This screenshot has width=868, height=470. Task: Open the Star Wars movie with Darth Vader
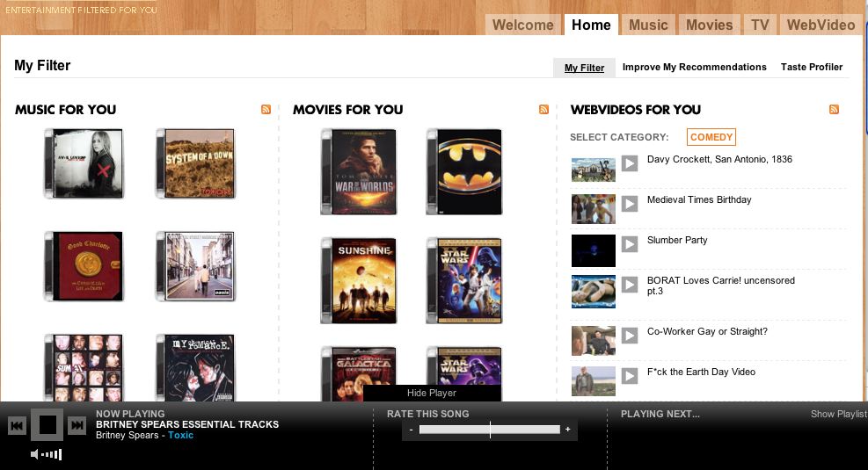(463, 280)
